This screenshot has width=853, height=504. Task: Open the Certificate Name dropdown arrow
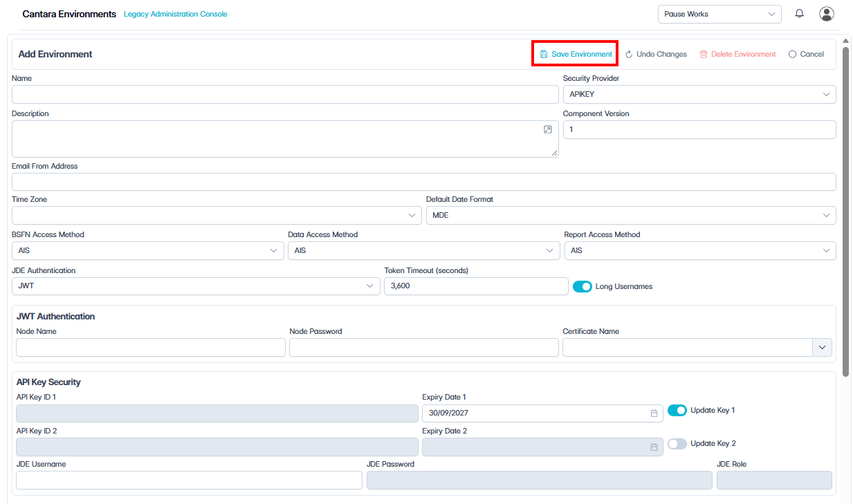tap(822, 348)
